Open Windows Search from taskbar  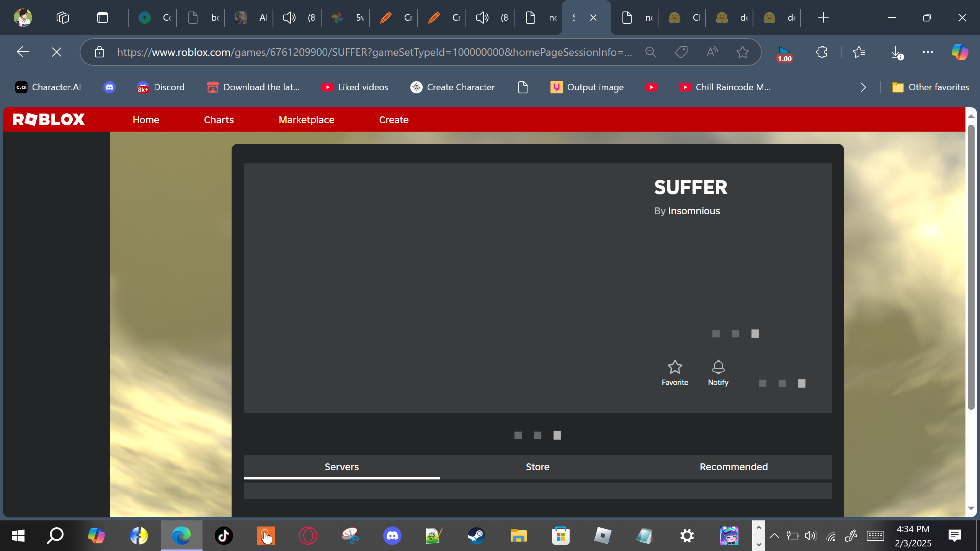tap(55, 536)
